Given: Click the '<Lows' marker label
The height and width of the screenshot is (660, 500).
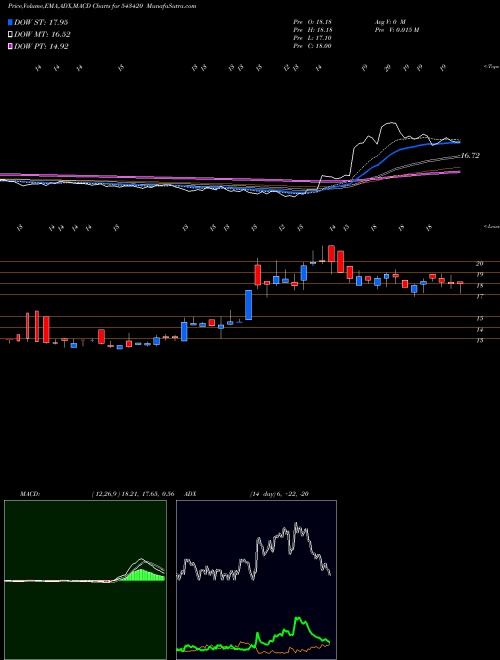Looking at the screenshot, I should pos(491,226).
